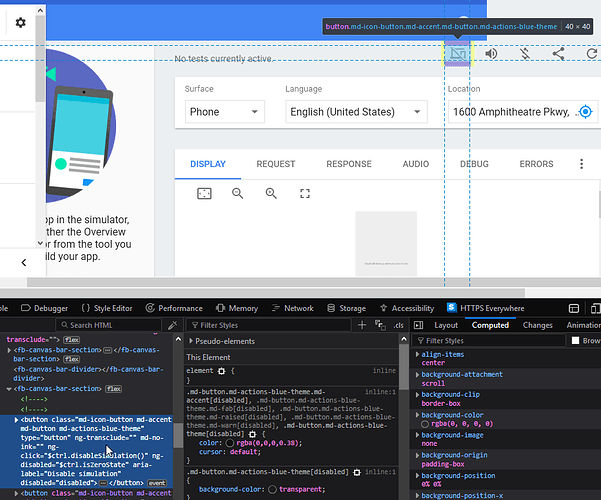
Task: Open the Computed tab in inspector
Action: 490,325
